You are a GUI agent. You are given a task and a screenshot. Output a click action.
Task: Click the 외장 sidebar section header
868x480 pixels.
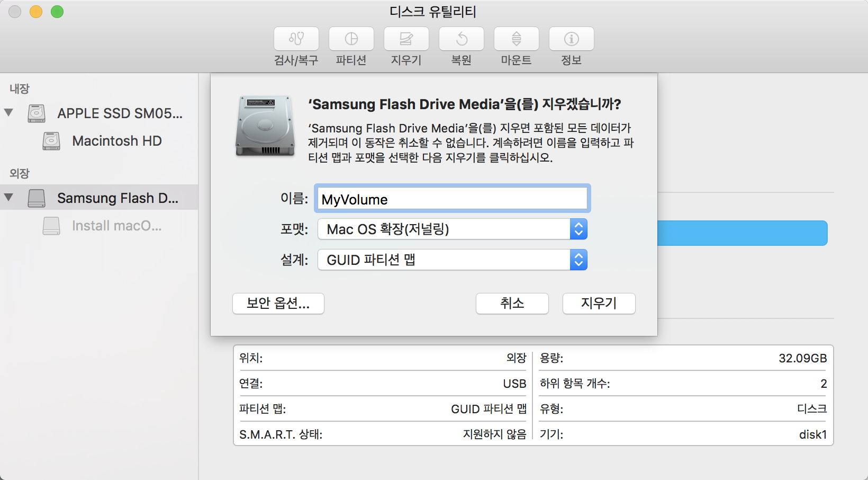[20, 174]
